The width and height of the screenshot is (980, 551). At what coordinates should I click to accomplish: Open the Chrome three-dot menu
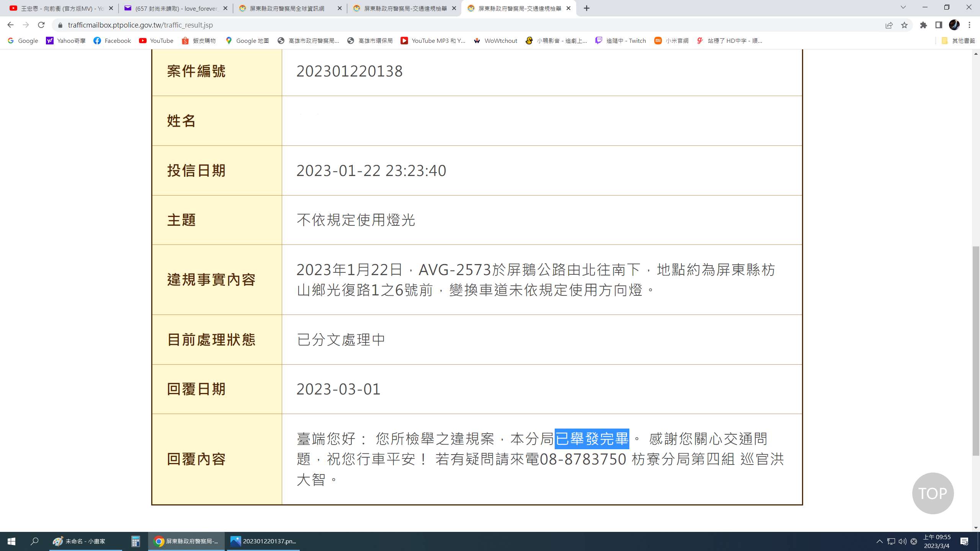click(969, 25)
